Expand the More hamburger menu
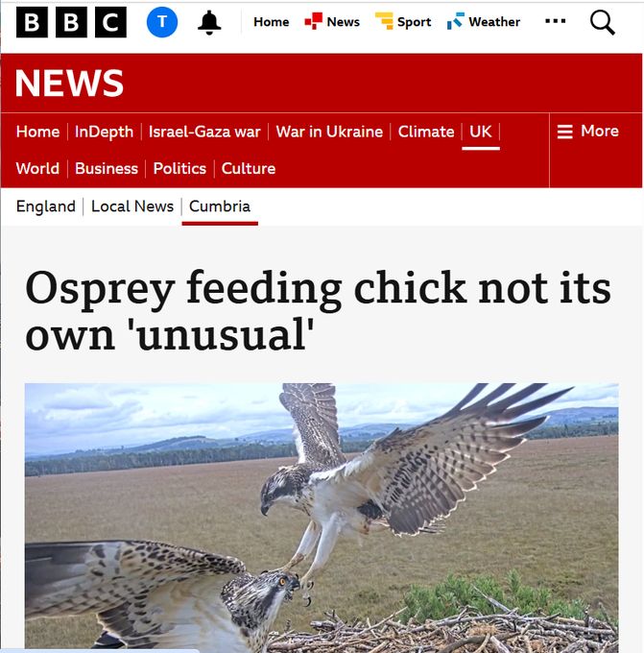This screenshot has height=653, width=644. [587, 132]
